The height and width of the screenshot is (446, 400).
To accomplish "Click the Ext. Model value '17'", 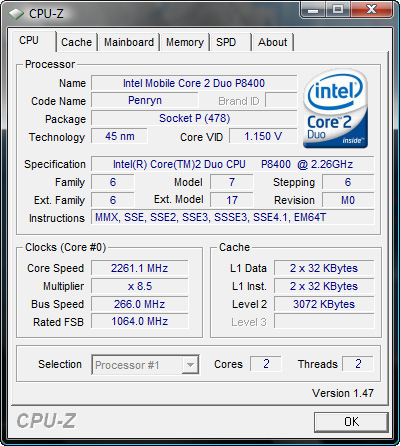I will (232, 200).
